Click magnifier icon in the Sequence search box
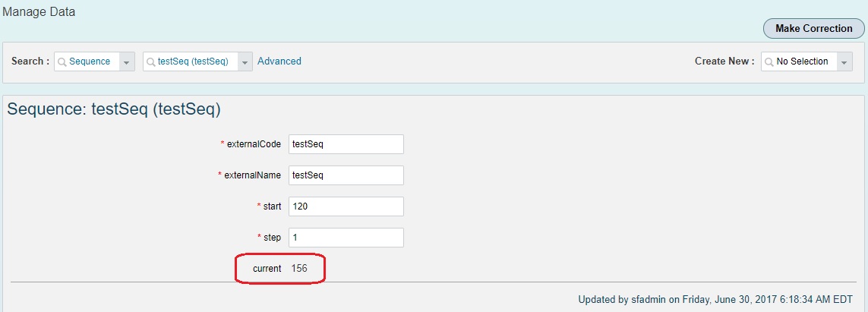Viewport: 868px width, 312px height. point(62,61)
